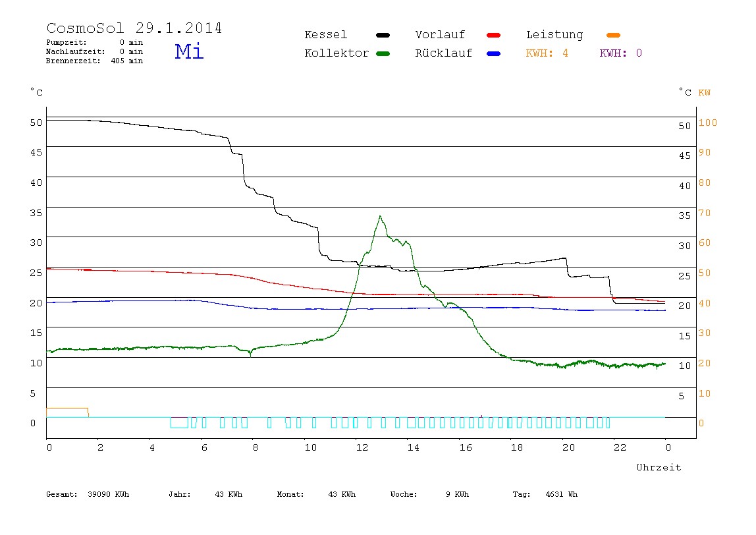Select the "Jahr:" footer label
The width and height of the screenshot is (756, 535).
tap(179, 494)
